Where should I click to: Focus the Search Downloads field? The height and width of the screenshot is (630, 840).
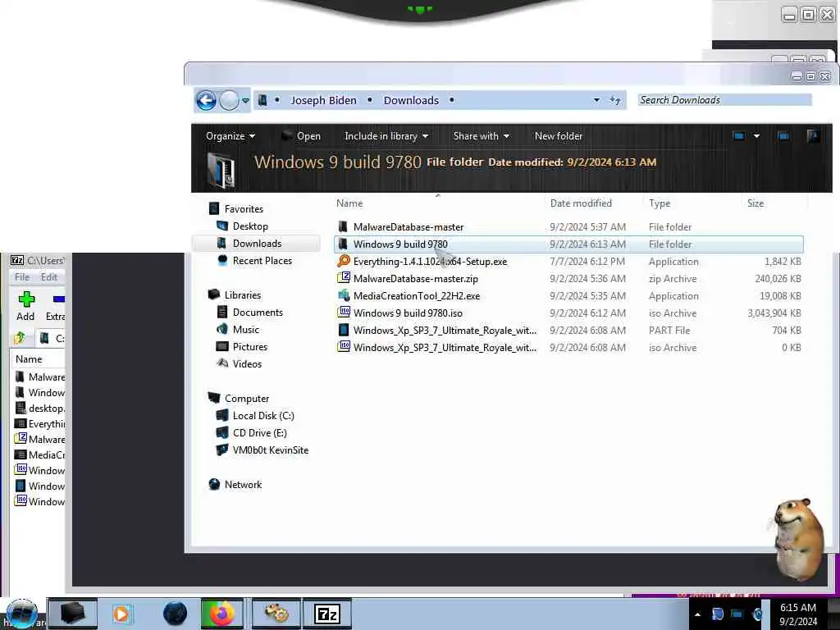click(x=725, y=100)
